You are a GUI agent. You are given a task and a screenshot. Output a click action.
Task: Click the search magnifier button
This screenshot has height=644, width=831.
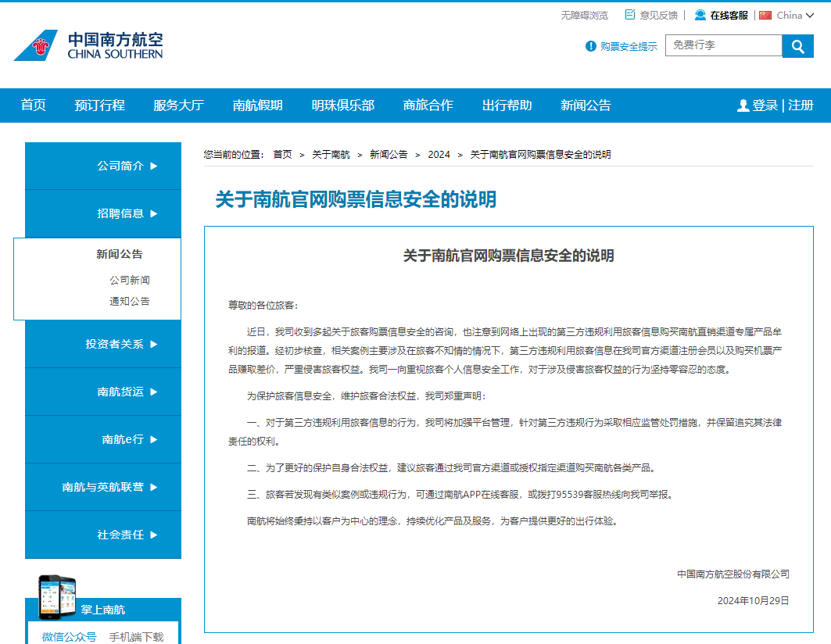pos(797,46)
